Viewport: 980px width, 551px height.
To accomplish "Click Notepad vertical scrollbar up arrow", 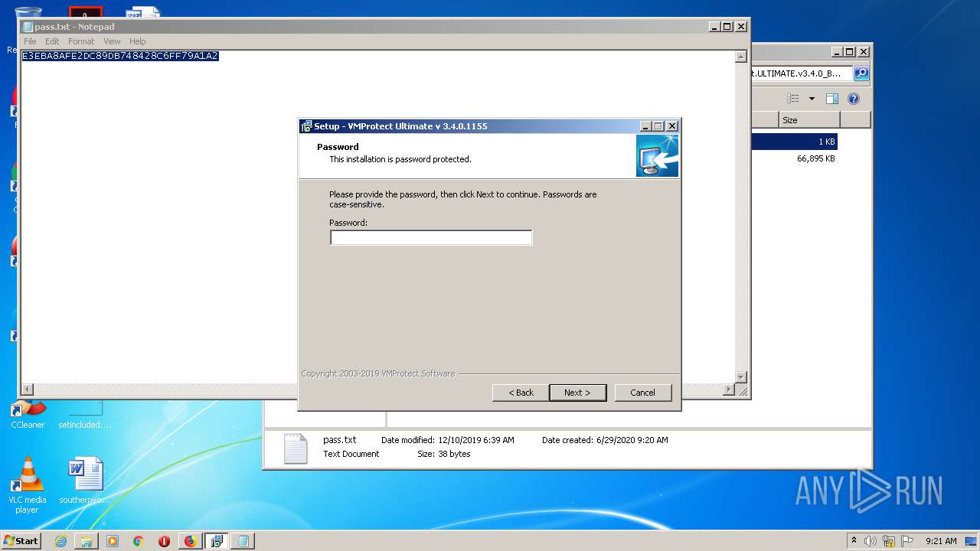I will click(740, 57).
